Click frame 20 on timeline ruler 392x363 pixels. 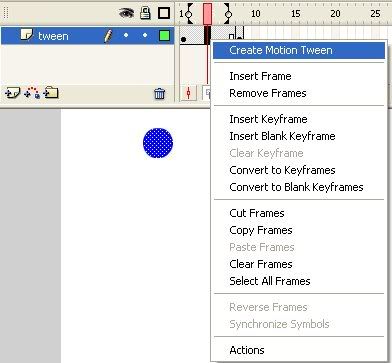click(336, 14)
